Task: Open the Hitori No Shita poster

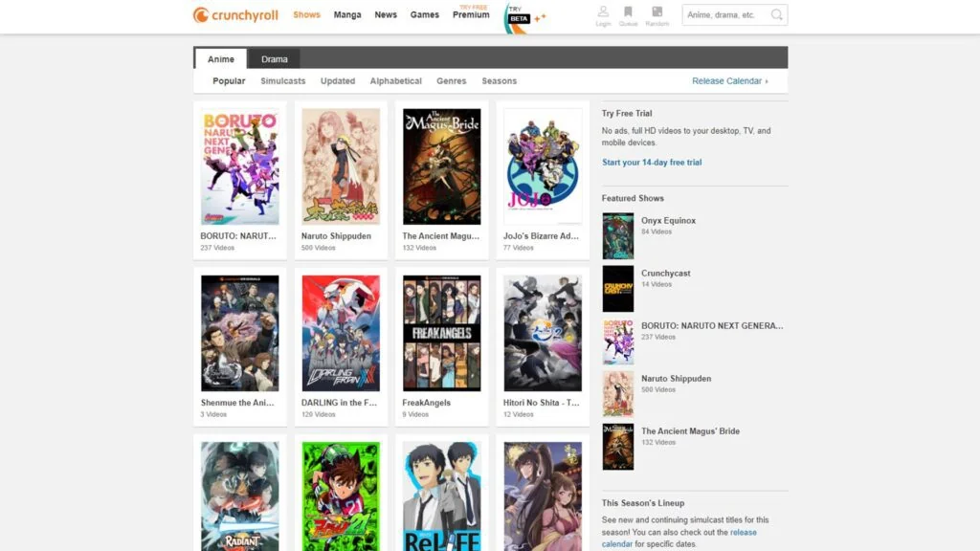Action: [543, 334]
